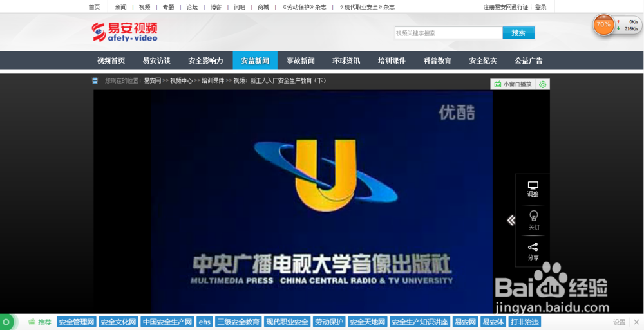Open the 公益广告 nav tab
This screenshot has width=644, height=330.
pos(529,60)
